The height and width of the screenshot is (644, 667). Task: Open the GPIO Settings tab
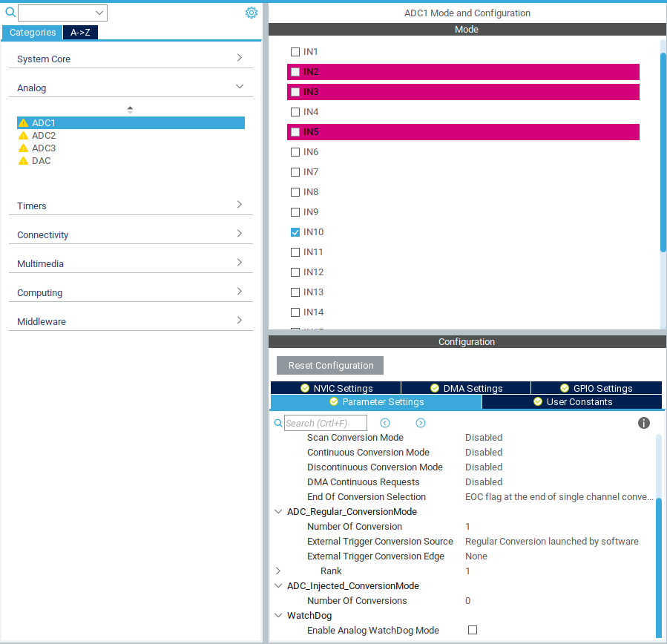pos(597,388)
